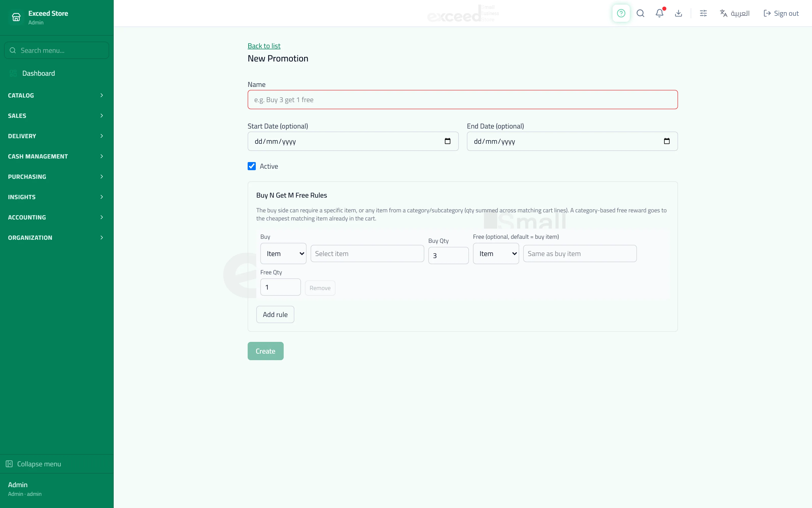The width and height of the screenshot is (812, 508).
Task: Click the Same as buy item field
Action: pos(580,253)
